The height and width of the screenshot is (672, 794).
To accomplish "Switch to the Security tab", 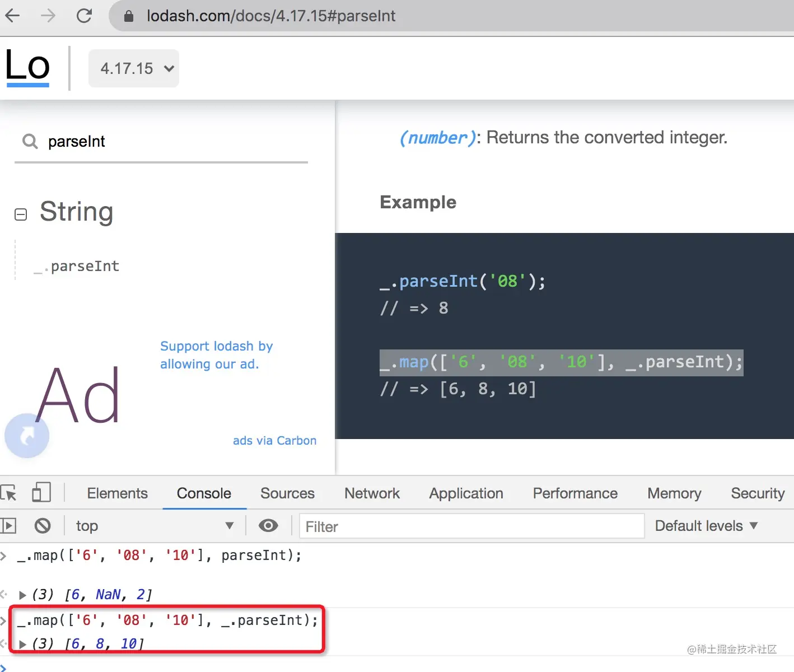I will [758, 493].
